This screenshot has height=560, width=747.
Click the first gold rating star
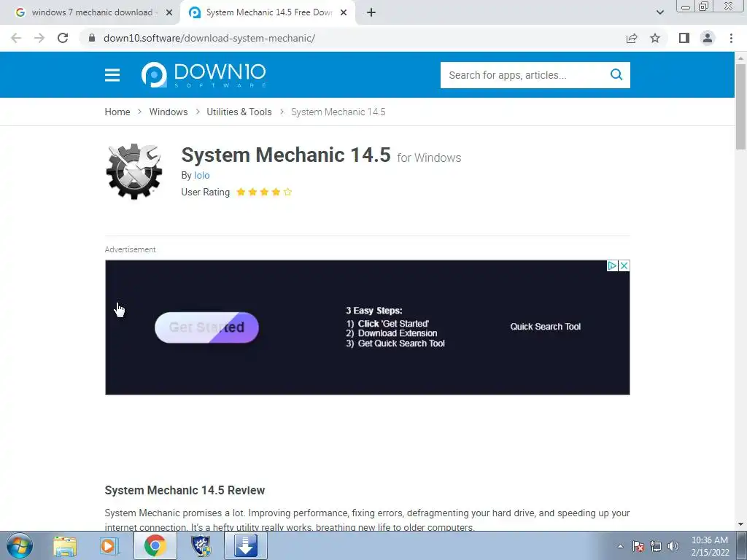click(x=241, y=192)
